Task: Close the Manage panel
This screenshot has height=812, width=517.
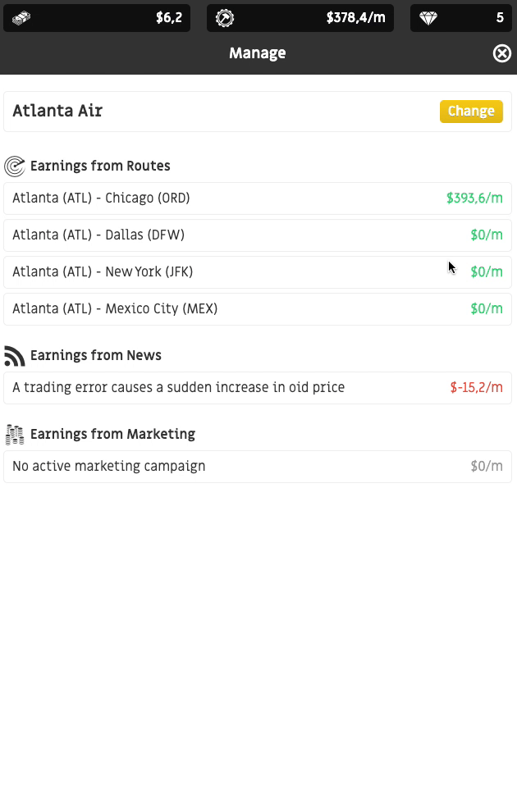Action: [x=502, y=52]
